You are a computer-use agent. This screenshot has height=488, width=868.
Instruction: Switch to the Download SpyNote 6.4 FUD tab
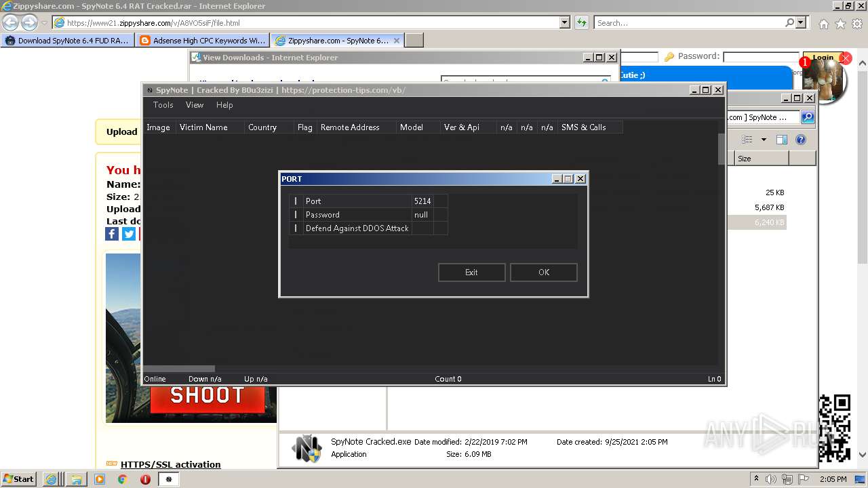[67, 41]
